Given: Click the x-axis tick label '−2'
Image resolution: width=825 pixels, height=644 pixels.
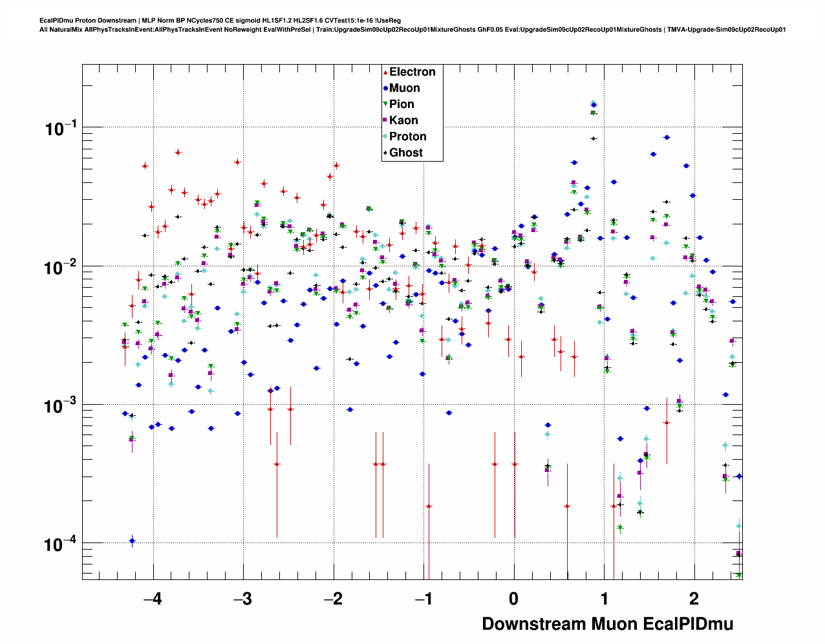Looking at the screenshot, I should [332, 599].
